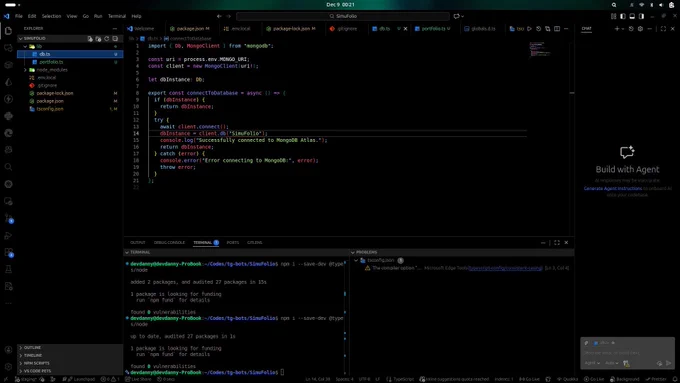Switch to the DEBUG CONSOLE panel tab
This screenshot has width=680, height=383.
(169, 242)
